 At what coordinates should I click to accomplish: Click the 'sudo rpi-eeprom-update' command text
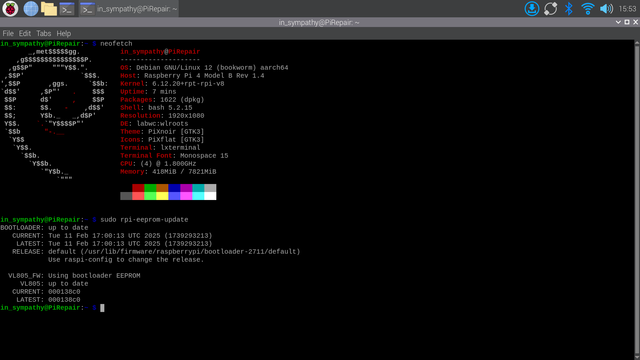[144, 220]
